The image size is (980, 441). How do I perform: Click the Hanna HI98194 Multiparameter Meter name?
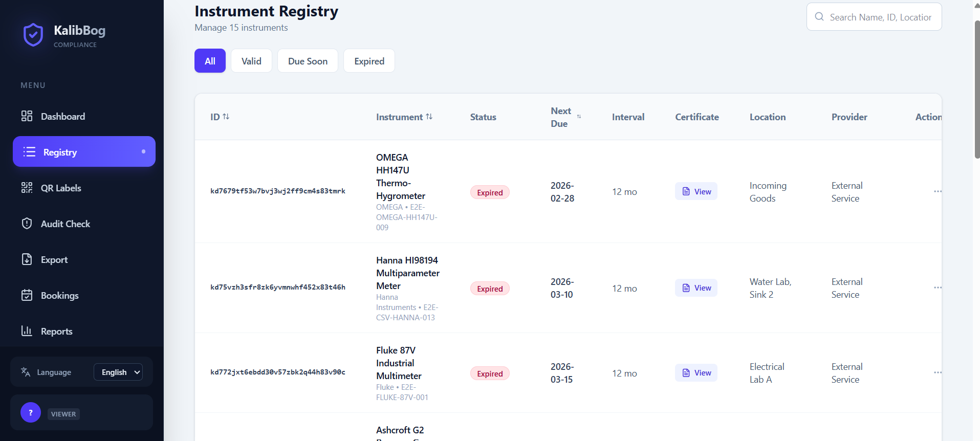[x=408, y=273]
